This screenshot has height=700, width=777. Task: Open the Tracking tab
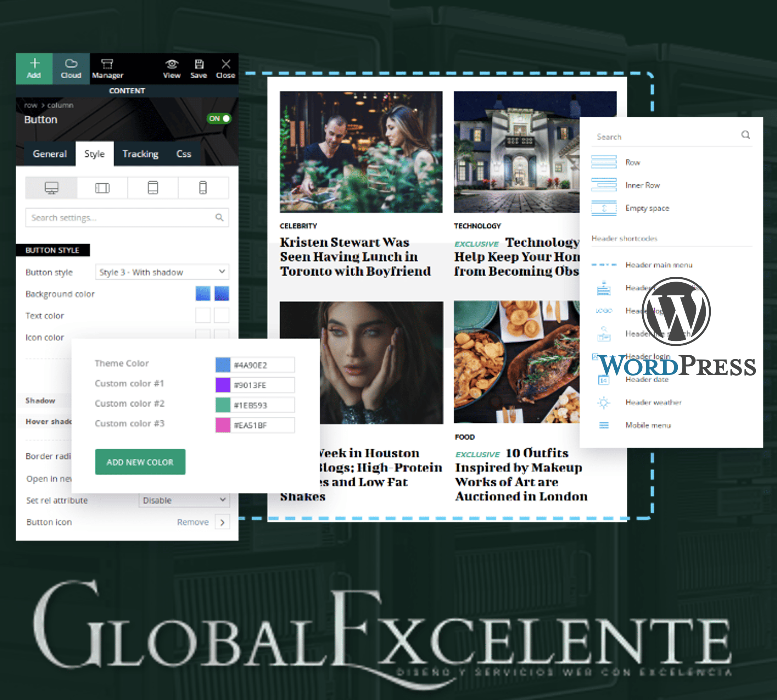pos(140,154)
